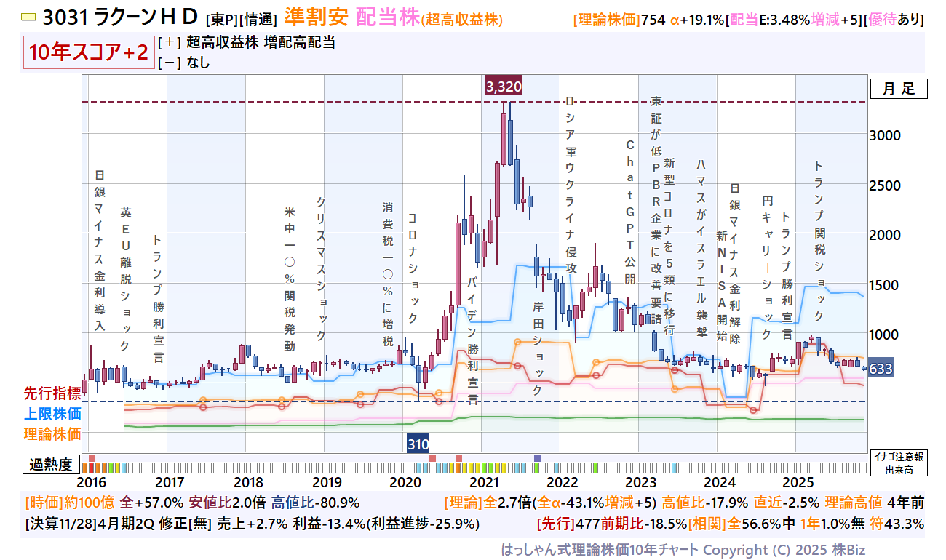This screenshot has width=946, height=560.
Task: Click the 出来高 volume box
Action: click(x=898, y=470)
